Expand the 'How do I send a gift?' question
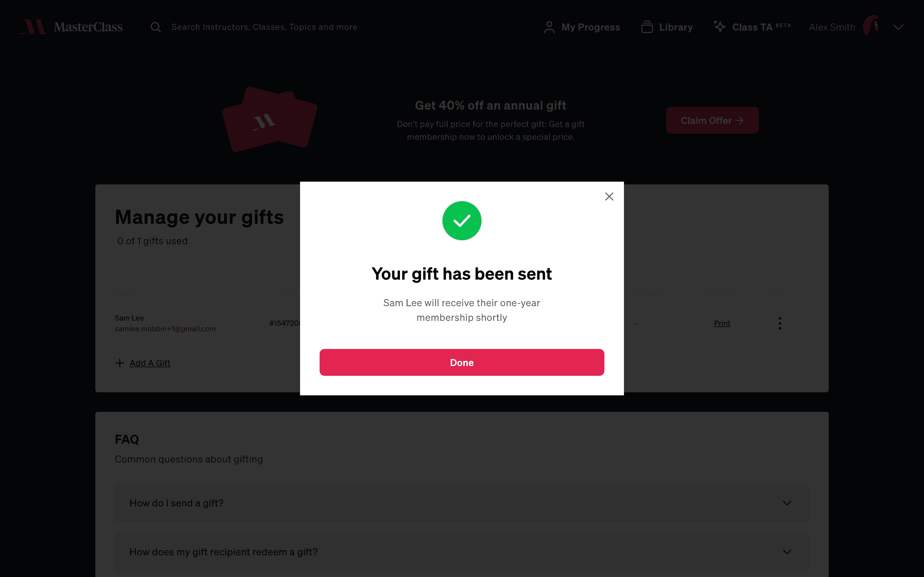Image resolution: width=924 pixels, height=577 pixels. tap(462, 503)
